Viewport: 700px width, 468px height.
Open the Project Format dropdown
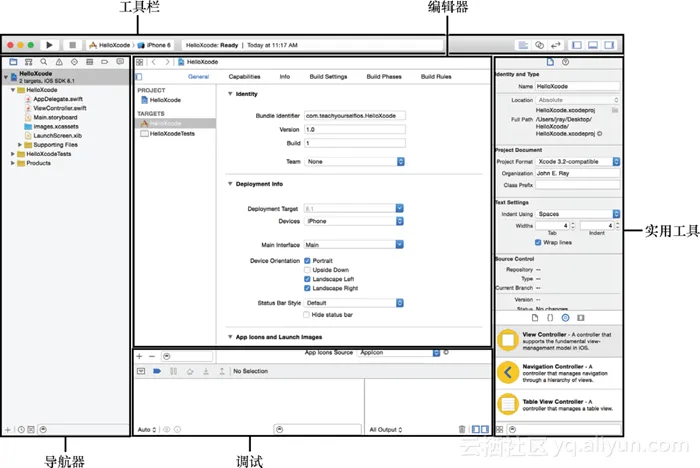coord(578,162)
